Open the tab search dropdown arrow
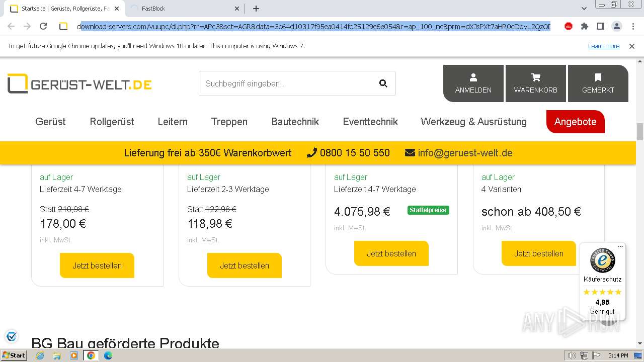Screen dimensions: 644x362 (584, 9)
